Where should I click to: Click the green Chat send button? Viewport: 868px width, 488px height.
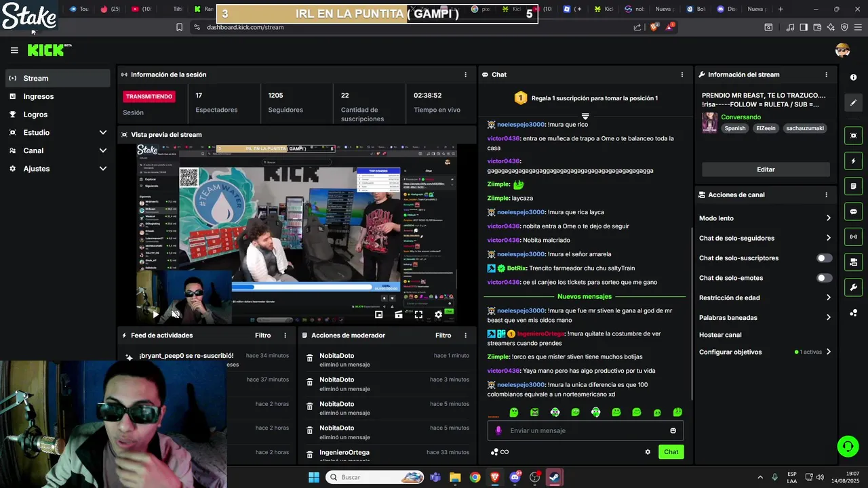671,452
